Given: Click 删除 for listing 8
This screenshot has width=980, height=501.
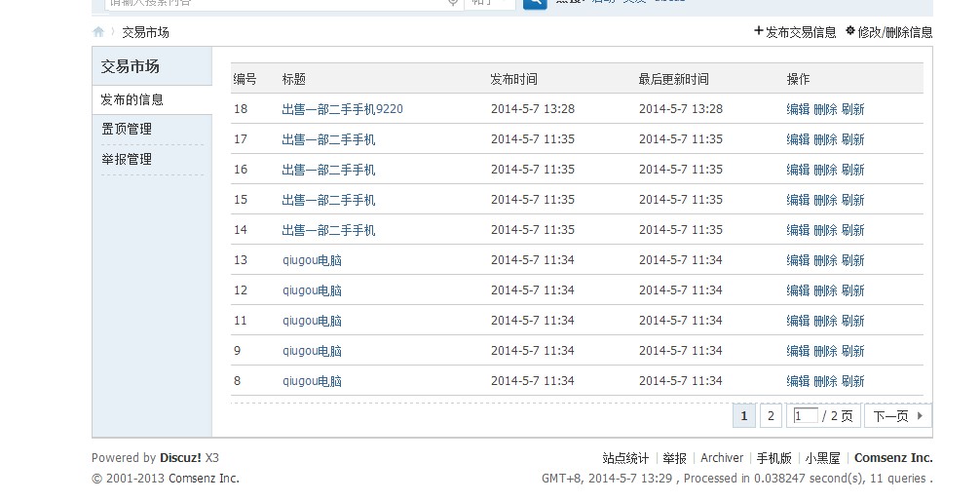Looking at the screenshot, I should [826, 381].
